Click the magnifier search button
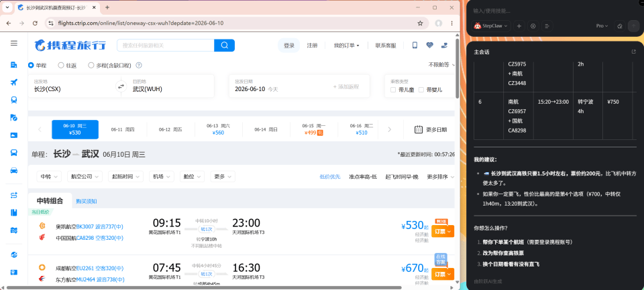The width and height of the screenshot is (644, 290). click(224, 46)
